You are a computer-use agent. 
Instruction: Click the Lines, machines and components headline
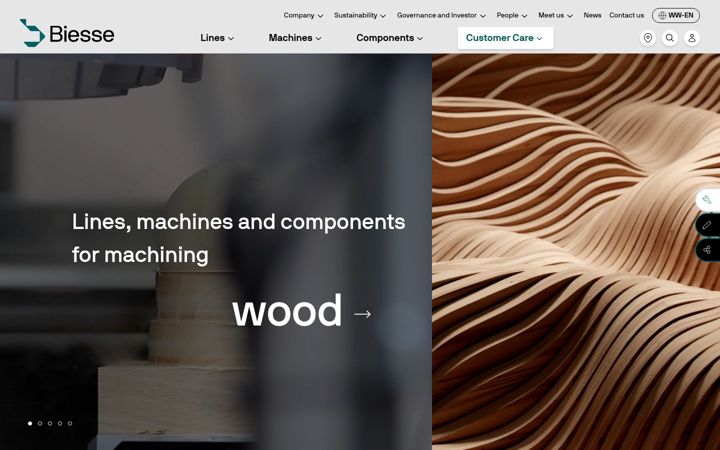pos(238,238)
